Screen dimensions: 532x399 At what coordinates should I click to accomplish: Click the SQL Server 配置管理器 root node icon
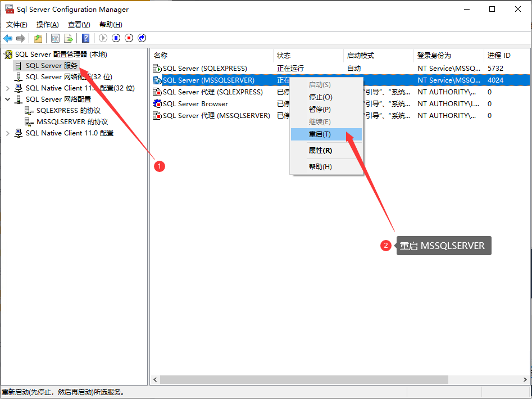pos(8,54)
